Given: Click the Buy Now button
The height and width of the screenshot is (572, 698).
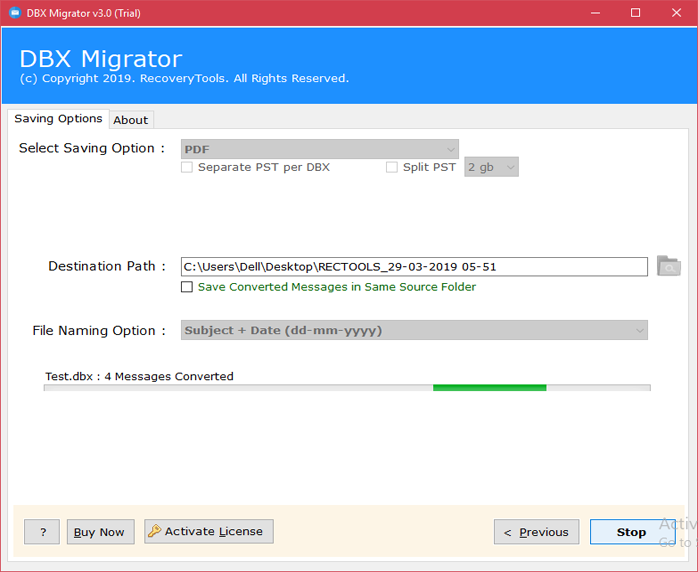Looking at the screenshot, I should click(101, 531).
